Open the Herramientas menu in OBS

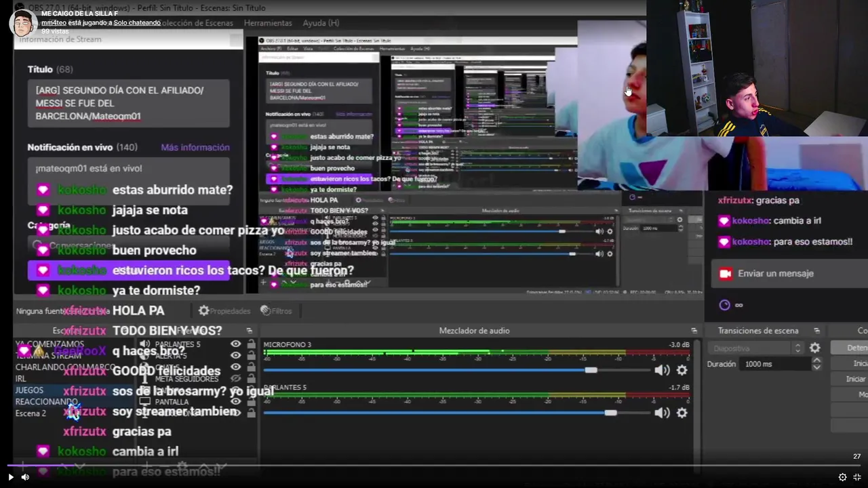tap(268, 23)
